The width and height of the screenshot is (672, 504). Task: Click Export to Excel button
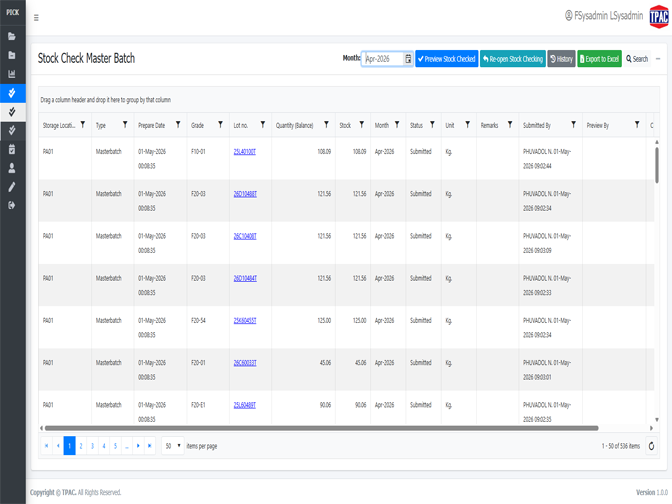tap(600, 59)
